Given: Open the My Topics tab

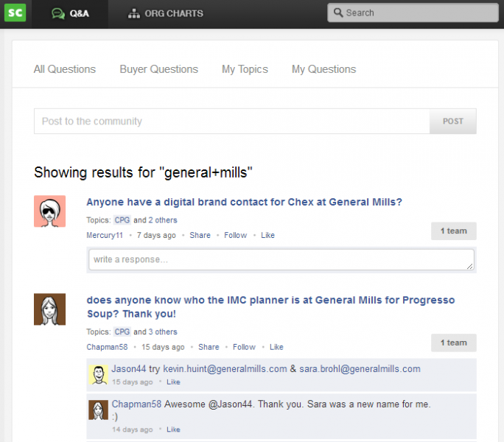Looking at the screenshot, I should pos(245,69).
